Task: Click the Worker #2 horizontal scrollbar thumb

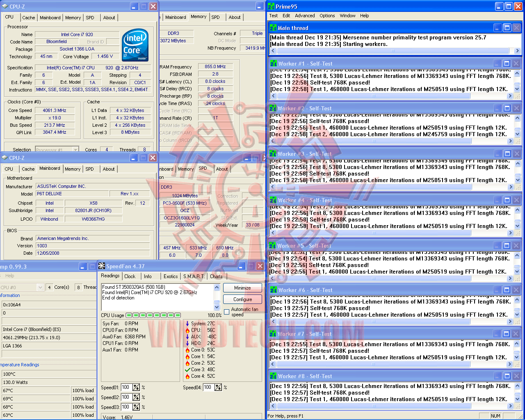Action: click(374, 141)
